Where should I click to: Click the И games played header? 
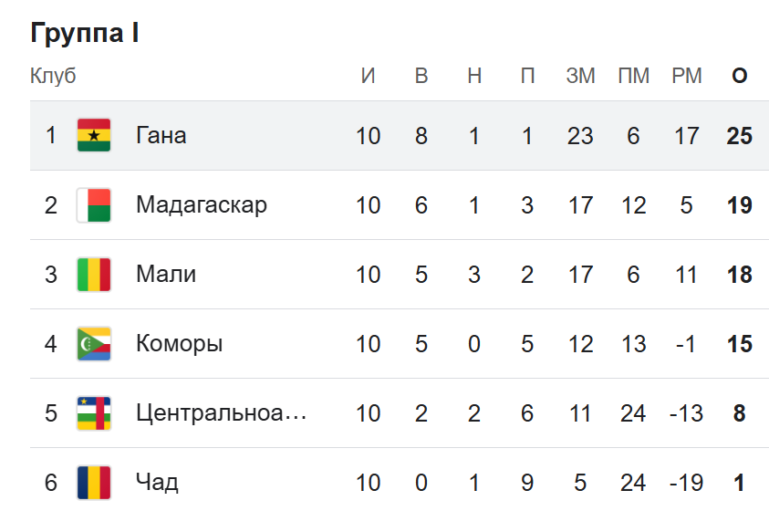[369, 77]
